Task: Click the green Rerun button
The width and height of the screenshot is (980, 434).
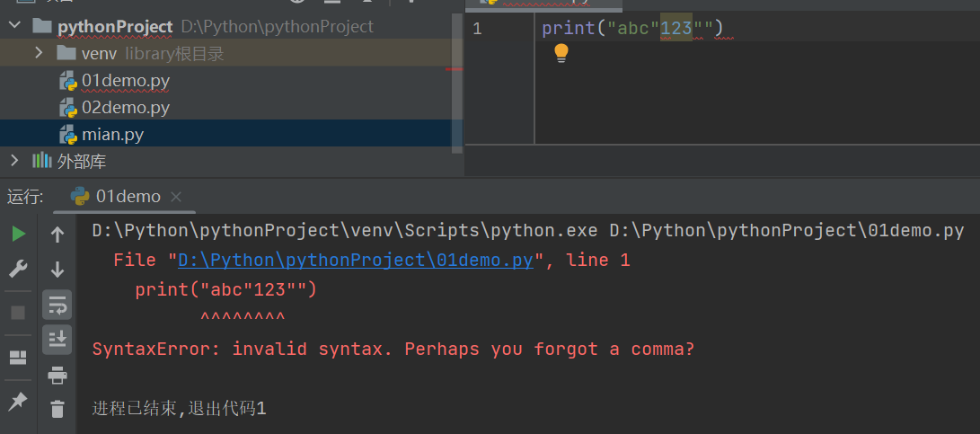Action: tap(18, 234)
